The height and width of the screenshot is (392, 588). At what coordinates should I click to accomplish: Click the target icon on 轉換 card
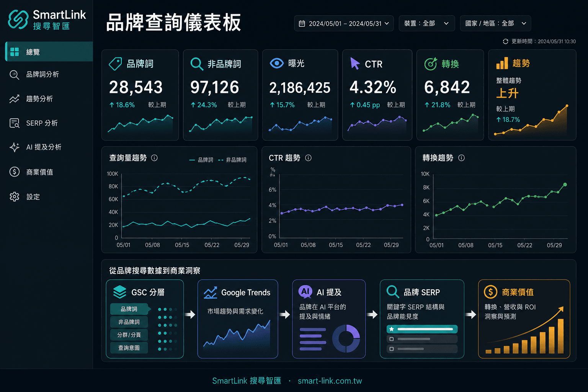[431, 64]
